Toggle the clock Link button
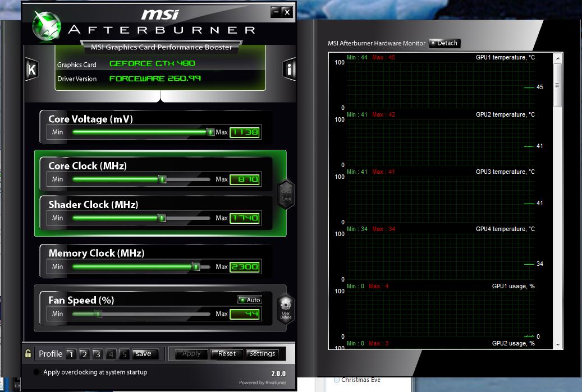Viewport: 582px width, 392px height. pos(286,195)
